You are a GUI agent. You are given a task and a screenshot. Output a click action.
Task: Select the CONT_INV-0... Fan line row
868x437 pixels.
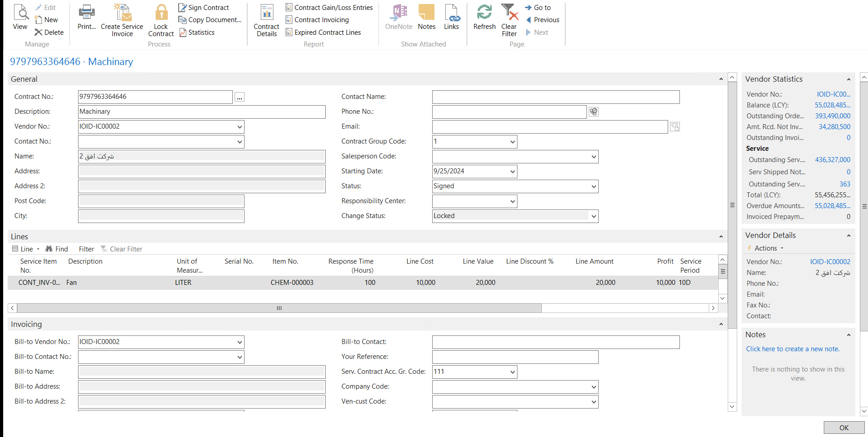tap(363, 283)
